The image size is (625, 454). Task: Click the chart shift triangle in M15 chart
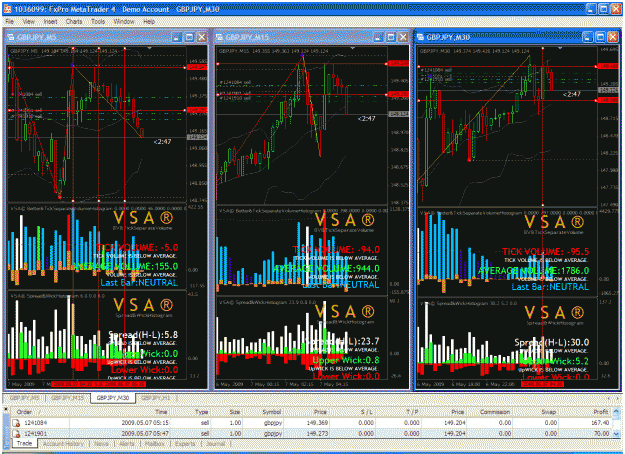pyautogui.click(x=352, y=48)
